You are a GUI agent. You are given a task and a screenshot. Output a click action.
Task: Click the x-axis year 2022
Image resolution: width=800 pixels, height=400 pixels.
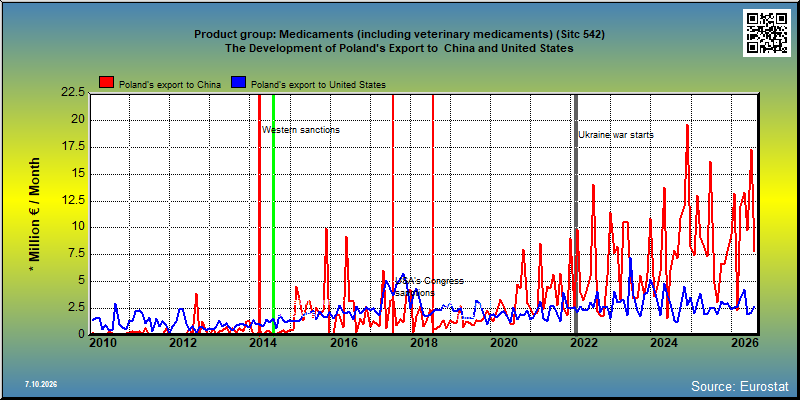point(583,343)
